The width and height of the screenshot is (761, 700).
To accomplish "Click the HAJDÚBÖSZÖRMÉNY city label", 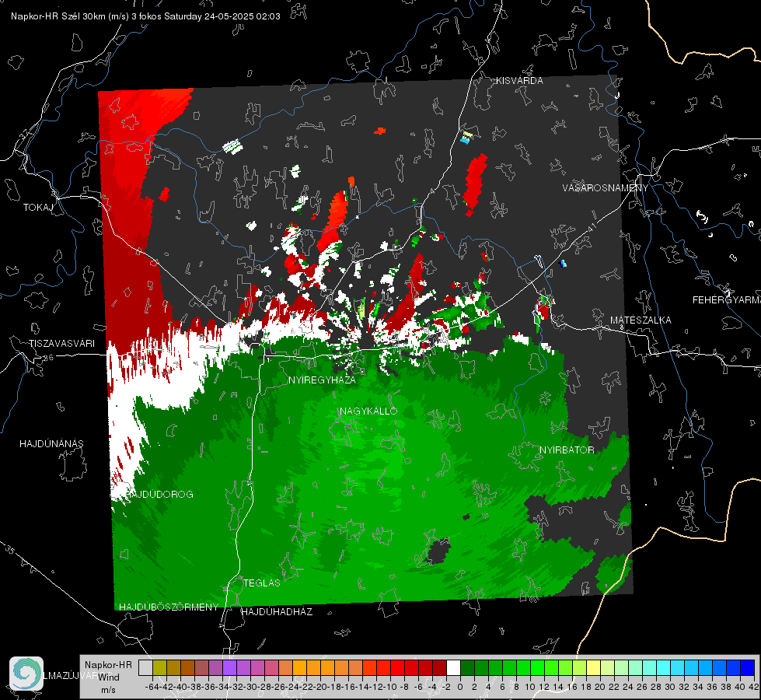I will pos(169,607).
